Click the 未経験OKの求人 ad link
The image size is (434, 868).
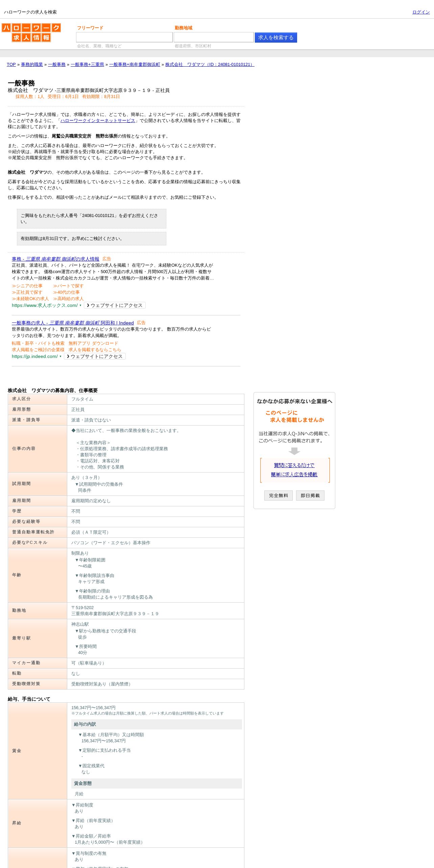click(x=30, y=299)
